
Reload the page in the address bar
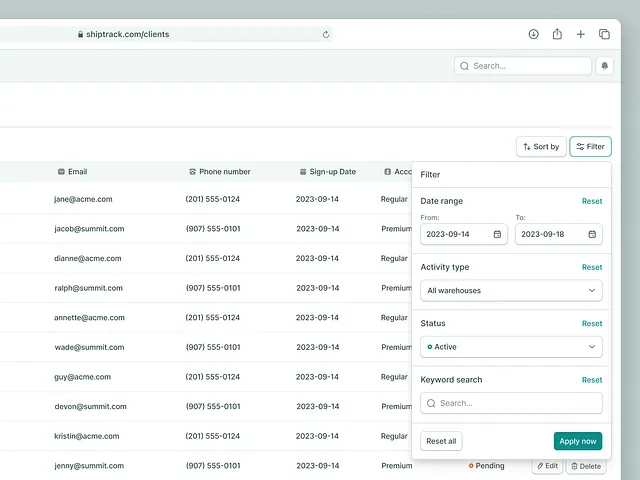[x=326, y=34]
